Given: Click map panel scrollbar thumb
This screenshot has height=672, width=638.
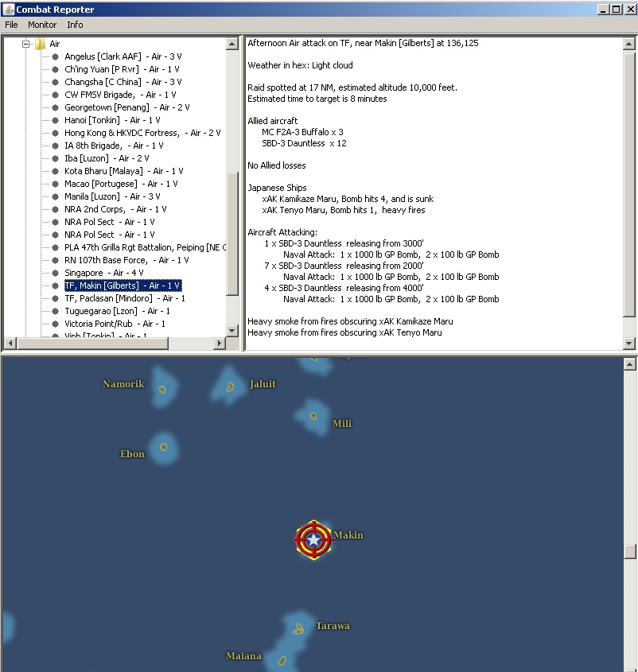Looking at the screenshot, I should pyautogui.click(x=629, y=551).
